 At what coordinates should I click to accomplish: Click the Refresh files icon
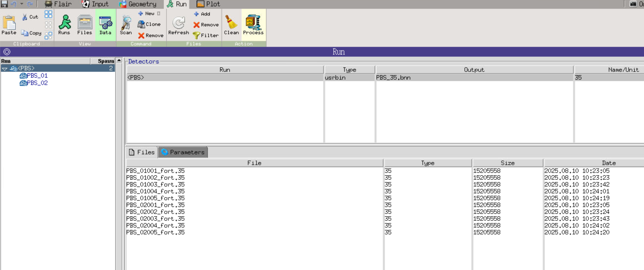pos(178,25)
